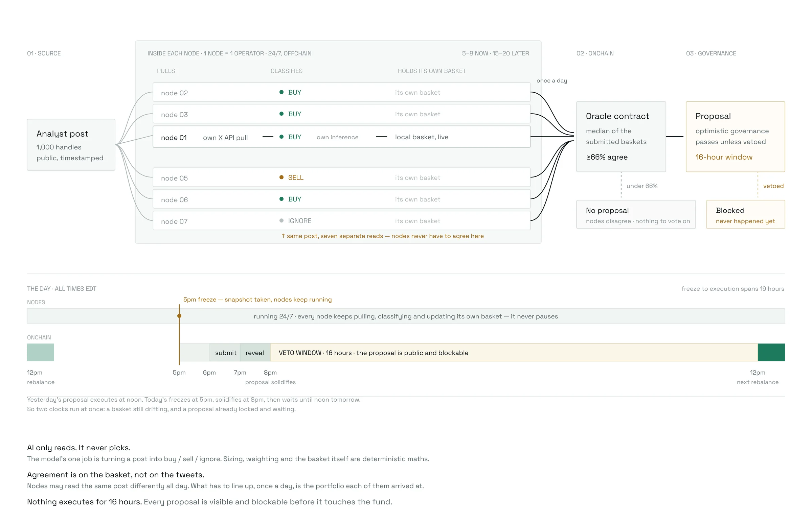Click the green BUY dot on node 01
Screen dimensions: 812x522
(281, 137)
